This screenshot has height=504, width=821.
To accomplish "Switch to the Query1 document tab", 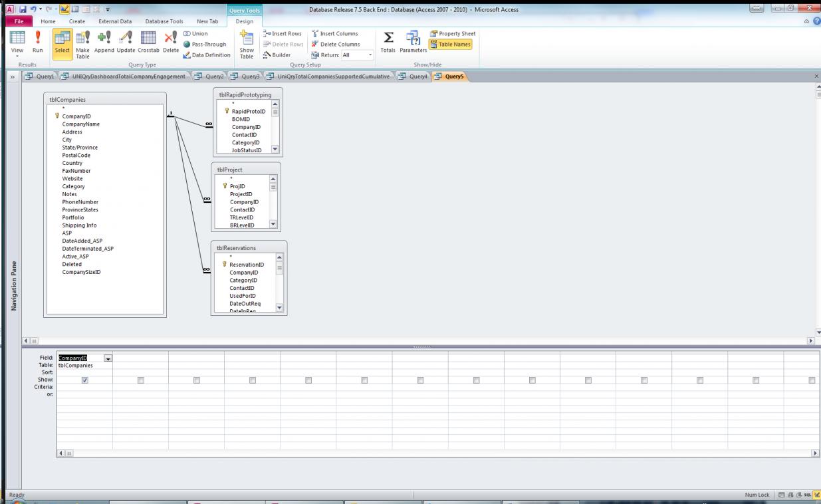I will (41, 76).
